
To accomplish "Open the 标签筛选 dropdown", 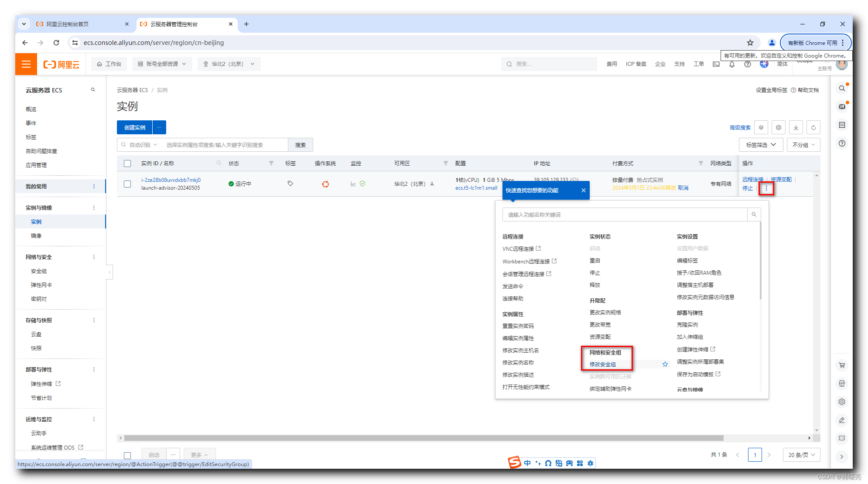I will [x=761, y=145].
